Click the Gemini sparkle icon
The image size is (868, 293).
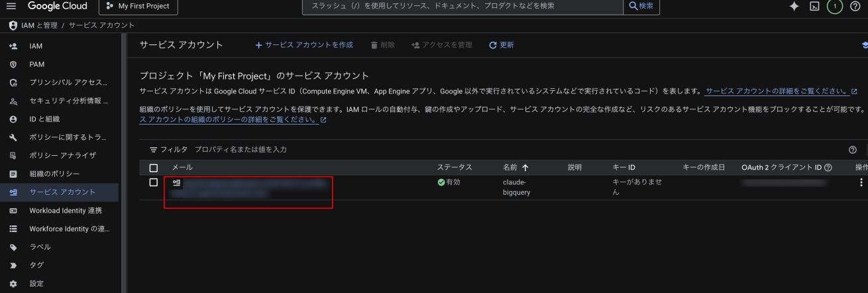794,6
